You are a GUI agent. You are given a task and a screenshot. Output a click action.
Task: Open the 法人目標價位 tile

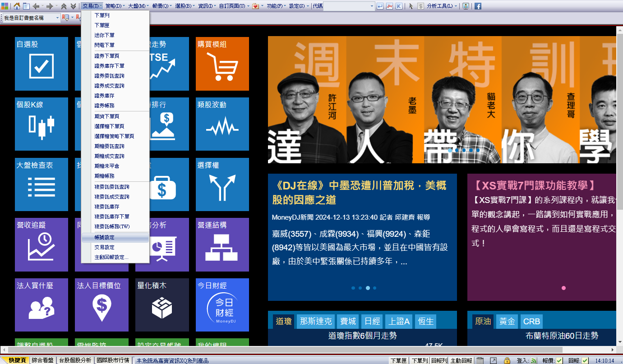pos(102,305)
